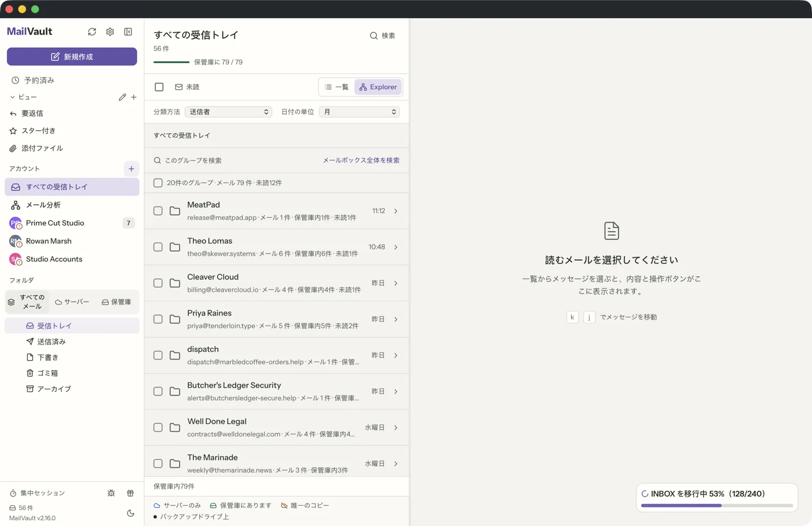Open Rowan Marsh account avatar
This screenshot has height=526, width=812.
coord(15,241)
